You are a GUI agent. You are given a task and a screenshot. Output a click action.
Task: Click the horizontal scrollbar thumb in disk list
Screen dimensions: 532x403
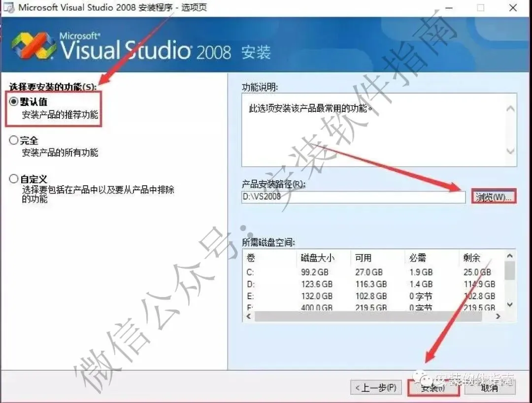tap(368, 316)
